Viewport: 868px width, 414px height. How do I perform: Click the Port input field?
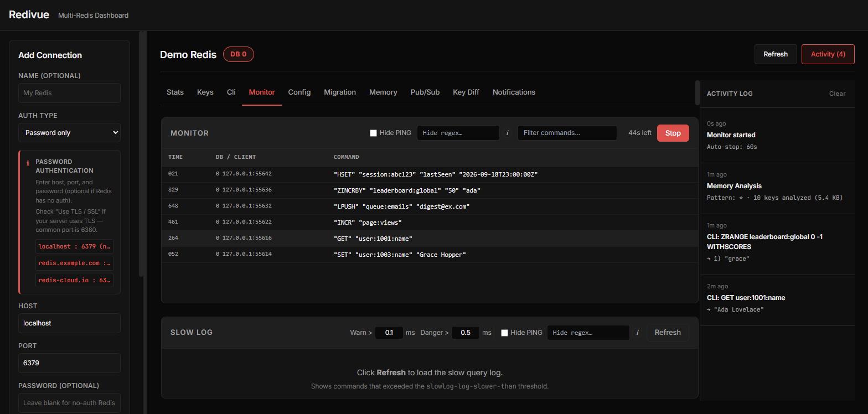pos(69,363)
